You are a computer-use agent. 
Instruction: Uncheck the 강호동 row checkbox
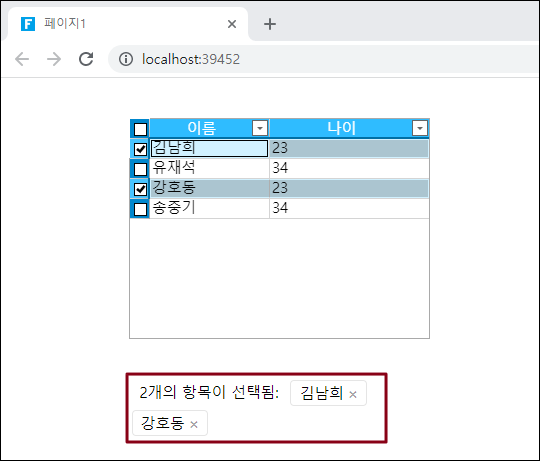point(140,189)
